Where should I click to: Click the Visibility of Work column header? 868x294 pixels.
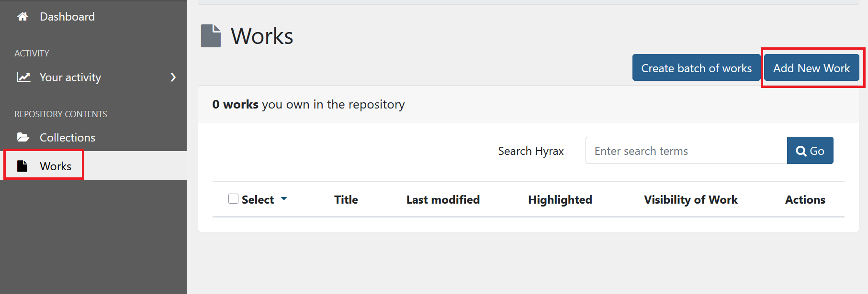click(x=690, y=200)
